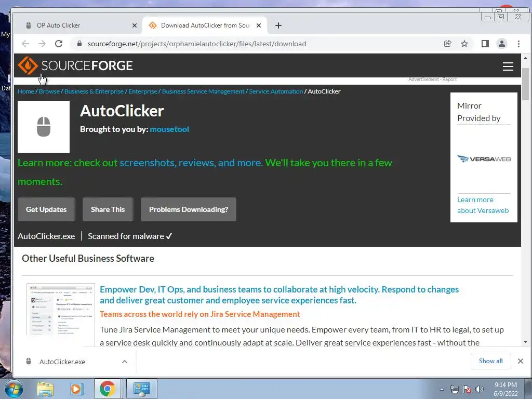Go back using the browser back arrow
Viewport: 532px width, 399px height.
25,44
